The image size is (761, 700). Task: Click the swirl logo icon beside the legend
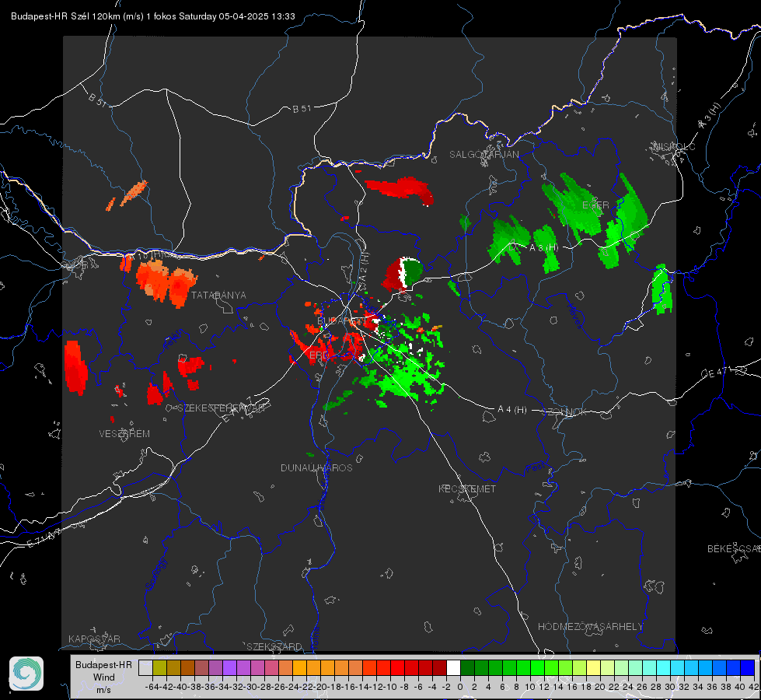pyautogui.click(x=26, y=674)
